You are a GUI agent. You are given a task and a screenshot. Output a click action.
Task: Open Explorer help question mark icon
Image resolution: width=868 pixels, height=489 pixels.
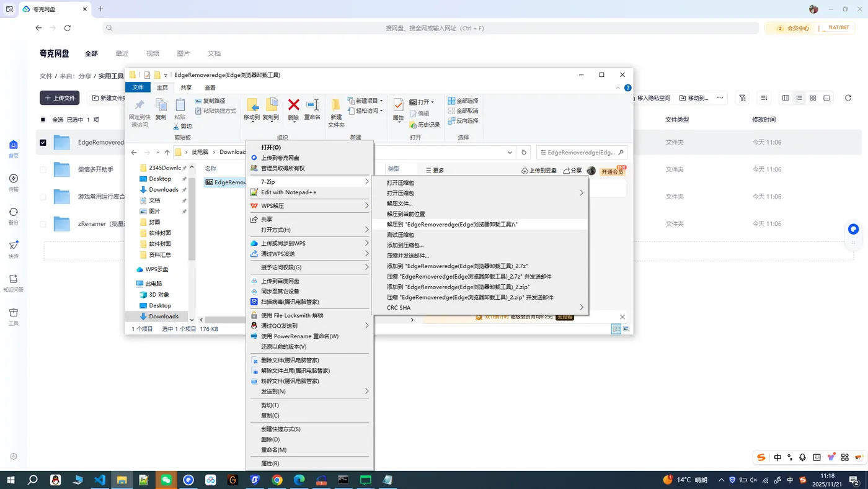(x=627, y=88)
